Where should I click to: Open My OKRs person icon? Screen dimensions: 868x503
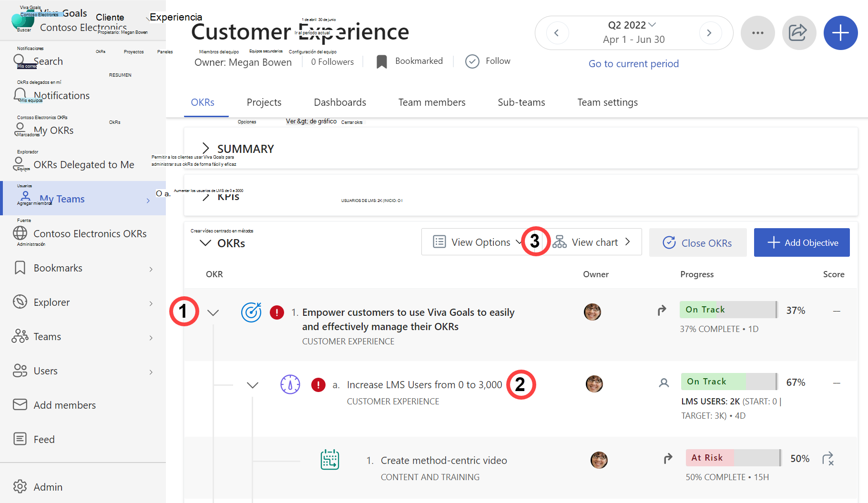point(20,130)
